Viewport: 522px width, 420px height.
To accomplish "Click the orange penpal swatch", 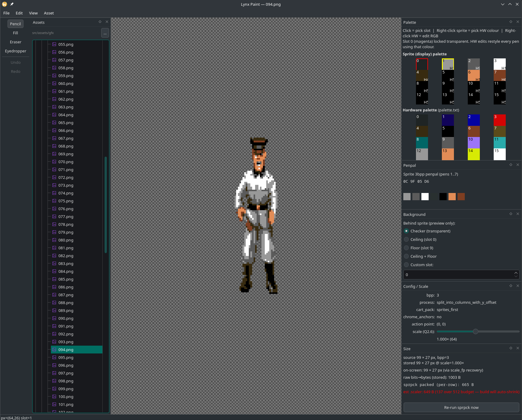I will point(452,197).
